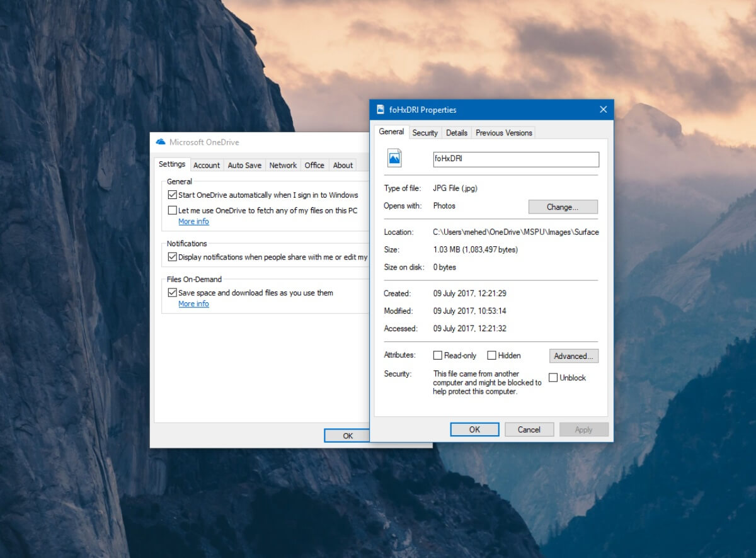
Task: Toggle Save space and download files checkbox
Action: tap(172, 293)
